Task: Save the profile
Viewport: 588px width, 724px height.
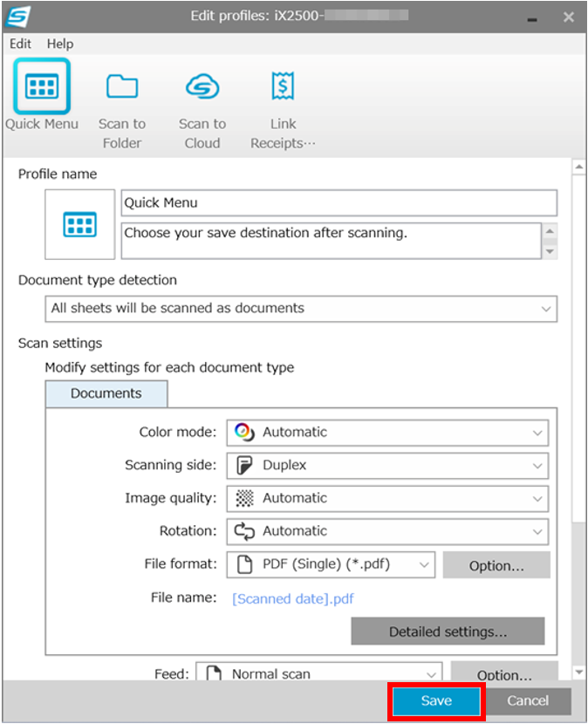Action: (436, 701)
